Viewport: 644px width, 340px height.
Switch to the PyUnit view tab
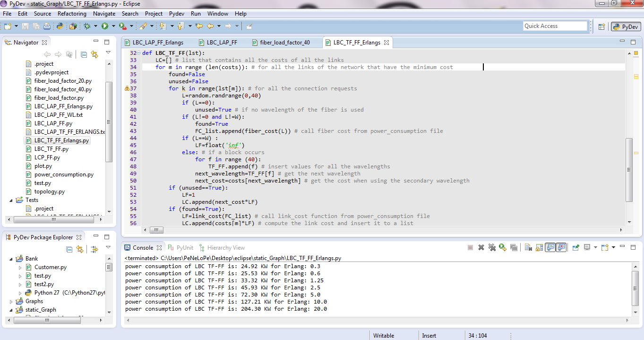(180, 247)
